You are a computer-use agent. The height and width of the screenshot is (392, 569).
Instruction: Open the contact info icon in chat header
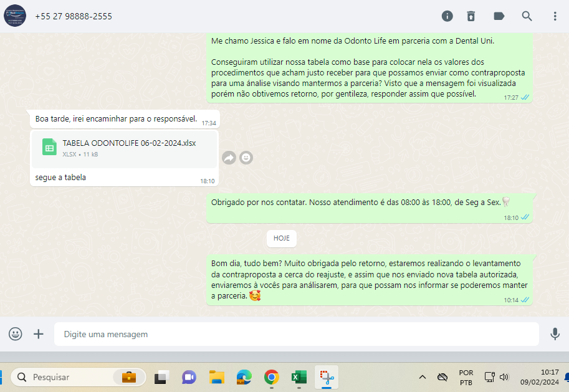coord(447,16)
